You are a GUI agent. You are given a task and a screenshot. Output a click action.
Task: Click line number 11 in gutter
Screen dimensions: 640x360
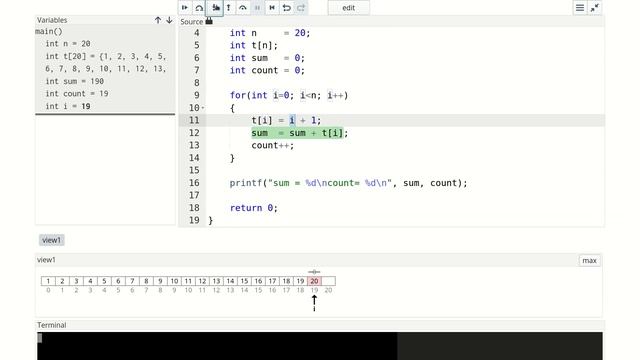(194, 120)
